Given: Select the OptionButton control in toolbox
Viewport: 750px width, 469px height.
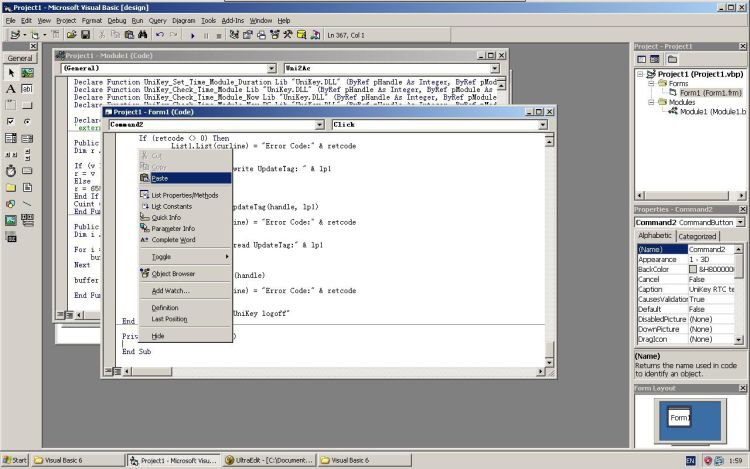Looking at the screenshot, I should (x=27, y=121).
